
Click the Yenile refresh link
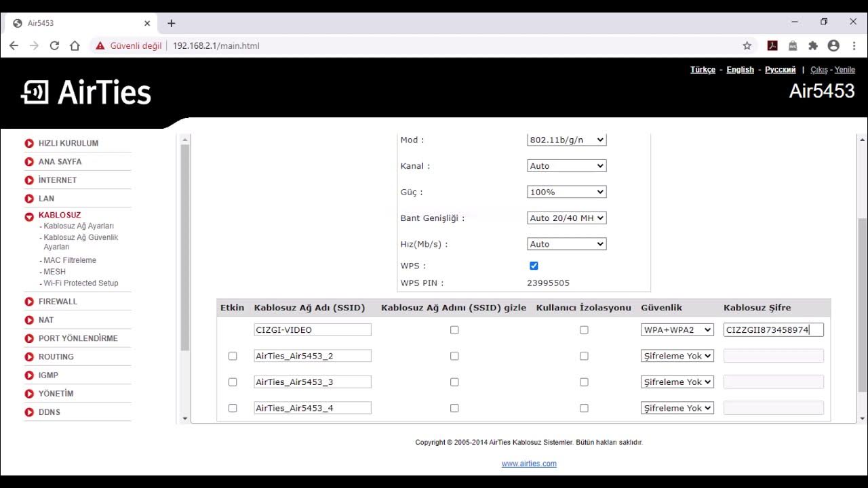(x=845, y=70)
